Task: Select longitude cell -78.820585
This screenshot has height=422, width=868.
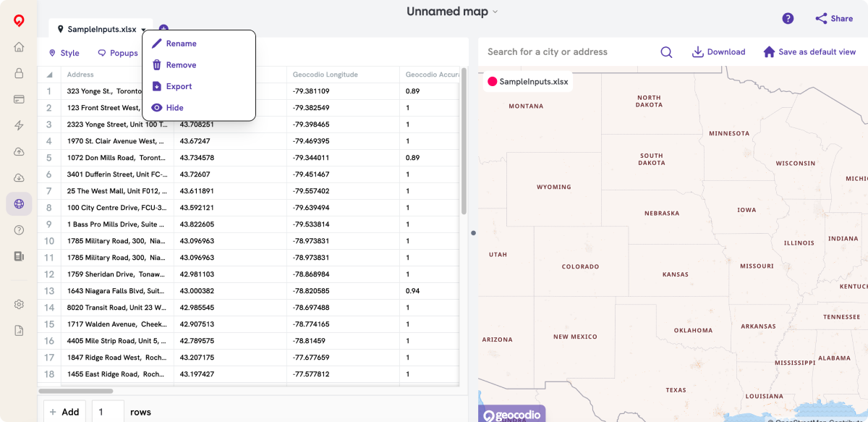Action: [x=343, y=291]
